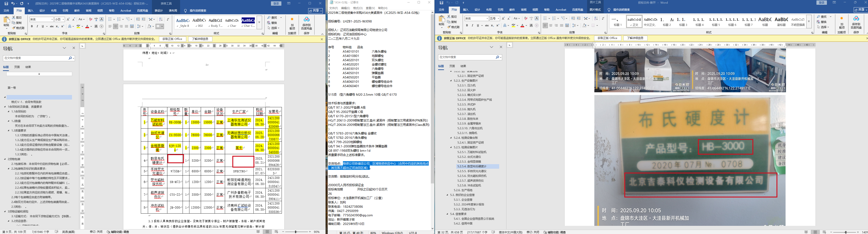Click Cut (剪切) in left Word window
The height and width of the screenshot is (234, 868).
click(17, 17)
